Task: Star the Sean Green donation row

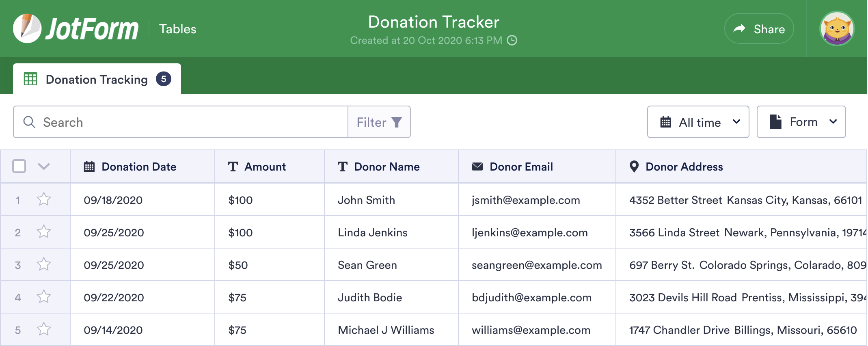Action: [44, 264]
